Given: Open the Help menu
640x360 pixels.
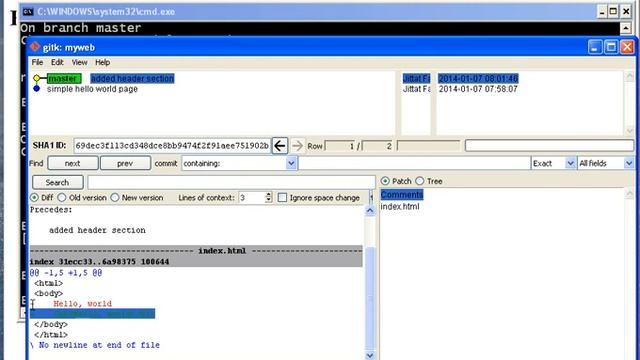Looking at the screenshot, I should (102, 62).
